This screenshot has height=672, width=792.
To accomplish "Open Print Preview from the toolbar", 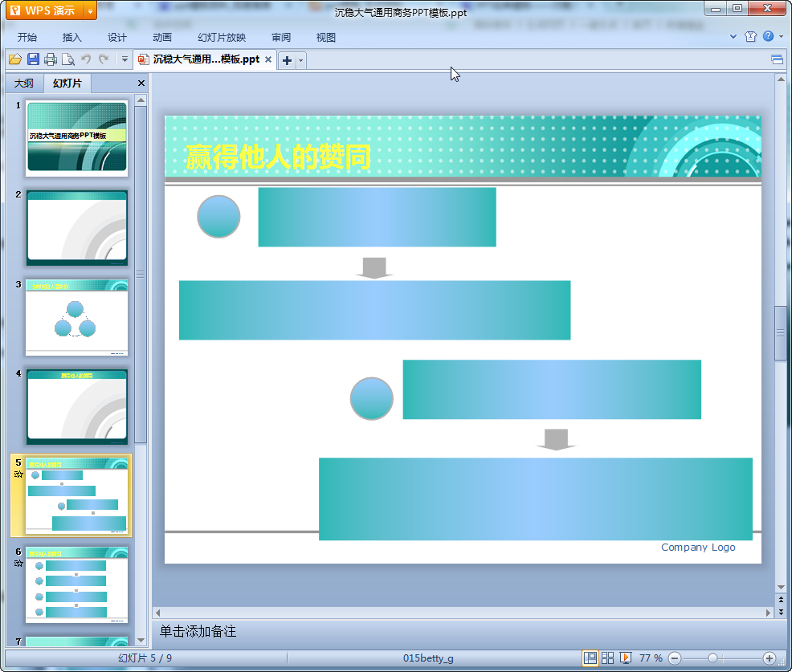I will (x=68, y=59).
